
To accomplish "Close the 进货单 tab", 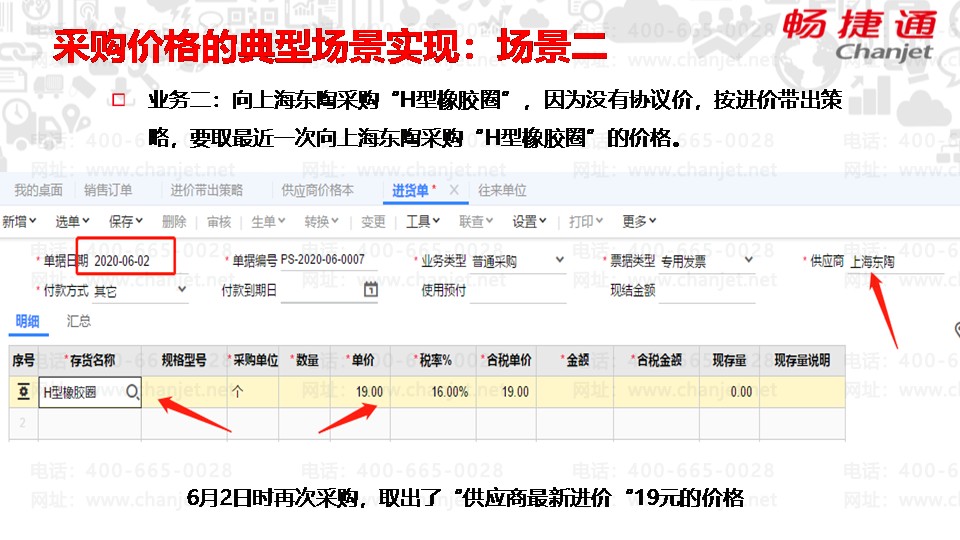I will 454,190.
